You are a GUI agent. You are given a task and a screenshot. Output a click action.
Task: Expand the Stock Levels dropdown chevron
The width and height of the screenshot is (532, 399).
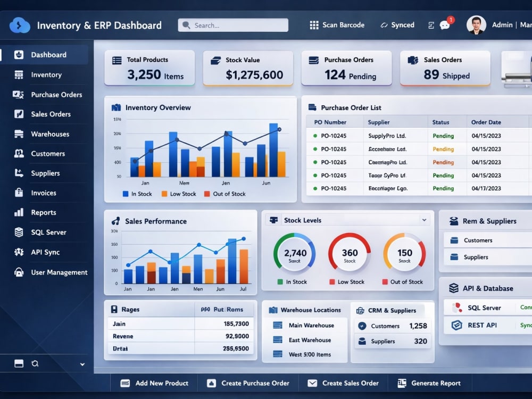(x=424, y=220)
